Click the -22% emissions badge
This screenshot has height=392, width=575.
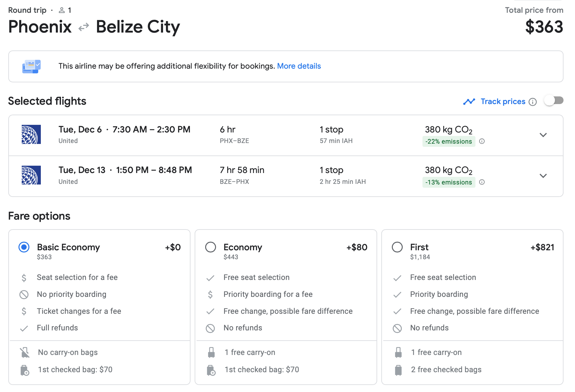pos(448,141)
